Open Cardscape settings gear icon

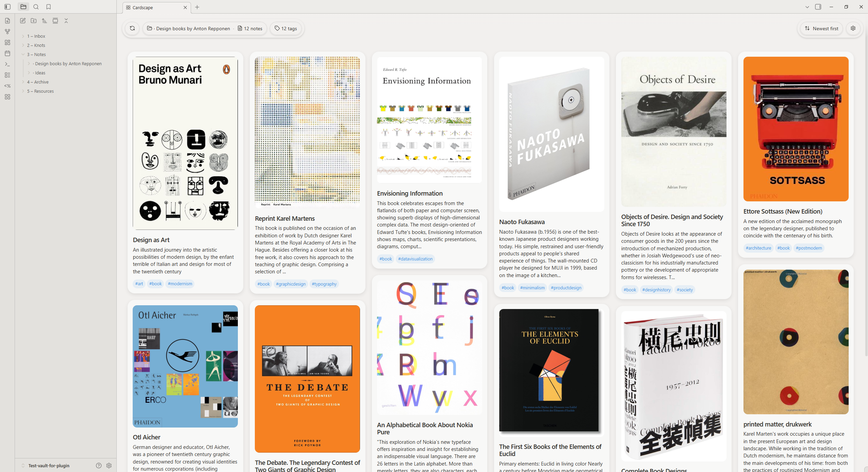853,29
